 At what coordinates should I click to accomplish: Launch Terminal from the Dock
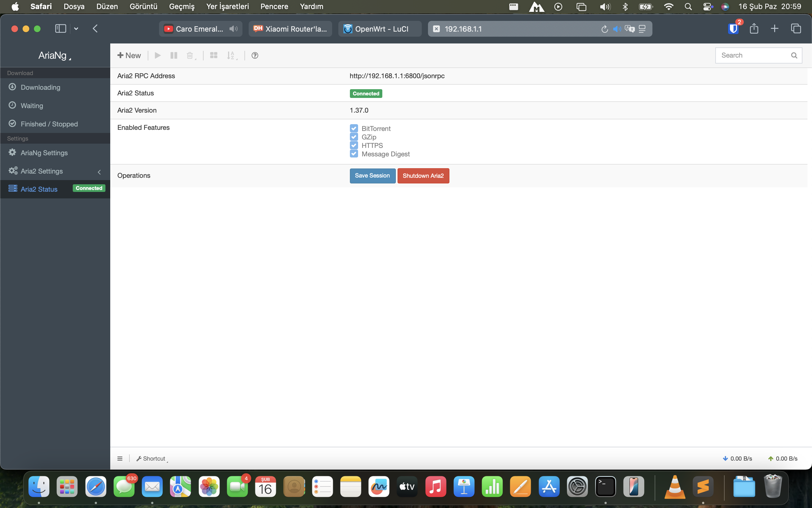point(605,486)
